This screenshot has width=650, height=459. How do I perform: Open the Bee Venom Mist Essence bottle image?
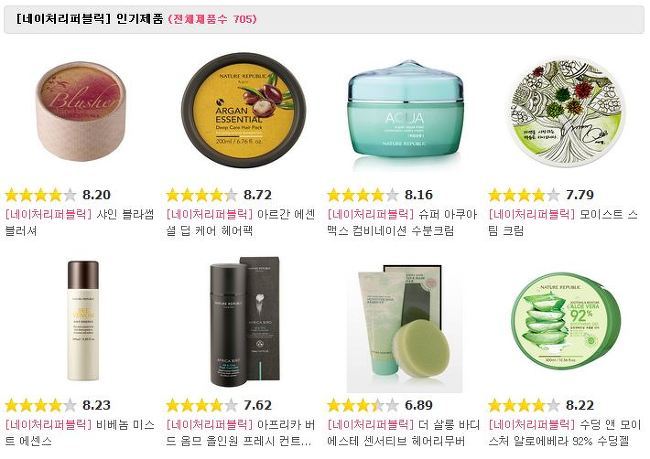pyautogui.click(x=83, y=321)
